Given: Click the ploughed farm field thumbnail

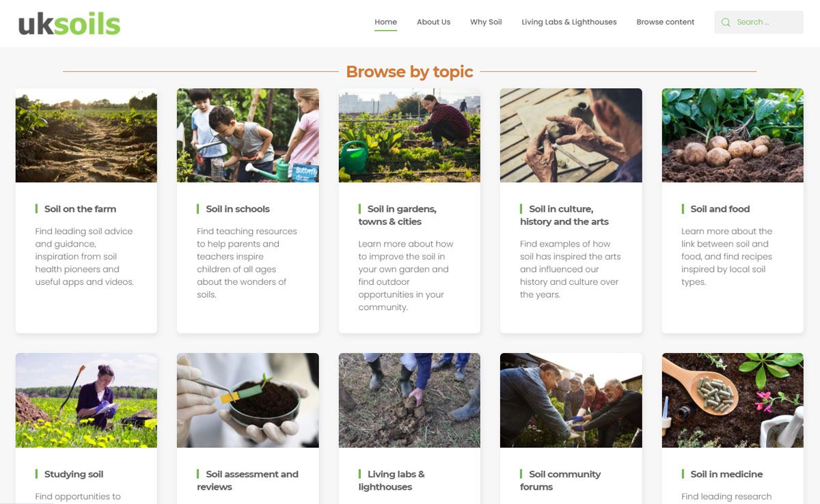Looking at the screenshot, I should (86, 135).
